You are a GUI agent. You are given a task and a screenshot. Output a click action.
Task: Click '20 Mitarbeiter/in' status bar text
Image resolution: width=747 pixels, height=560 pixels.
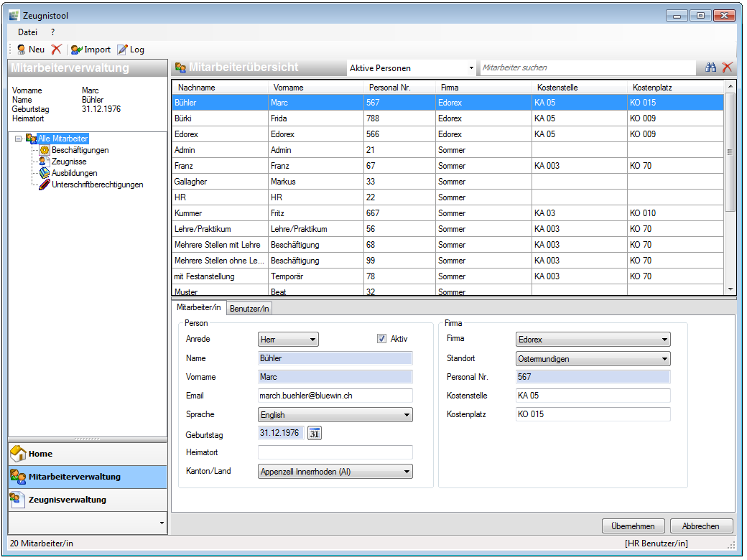tap(42, 543)
